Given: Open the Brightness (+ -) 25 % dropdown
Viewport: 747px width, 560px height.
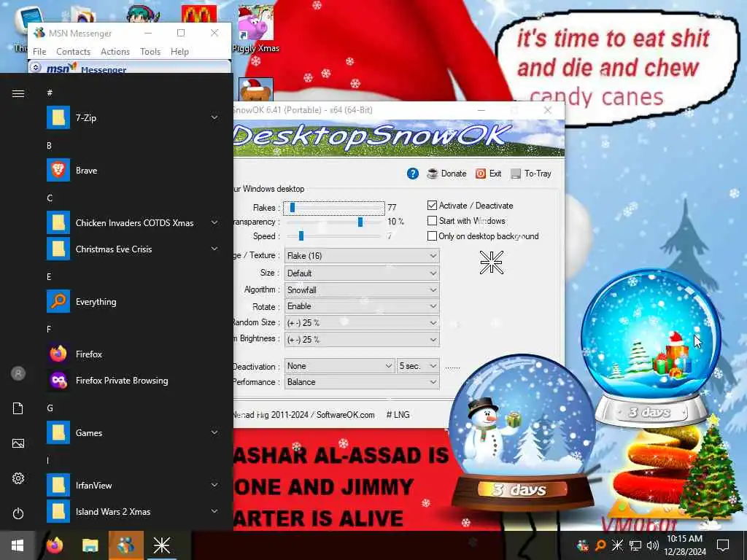Looking at the screenshot, I should click(x=362, y=340).
